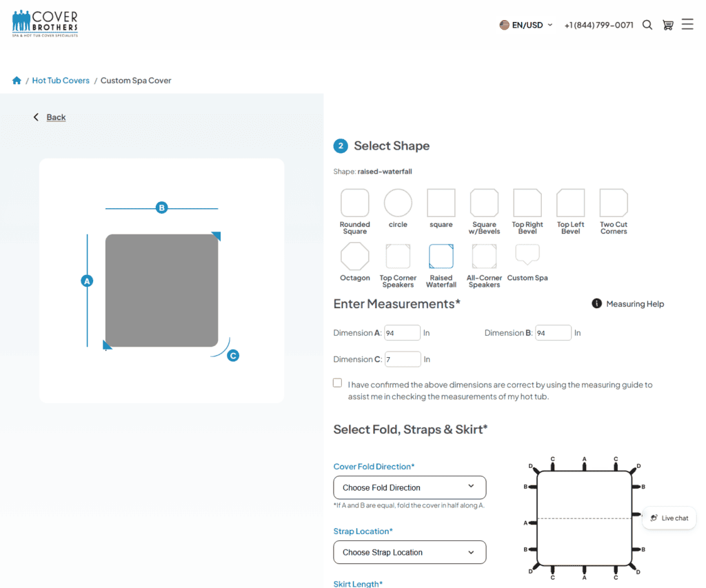Open the Choose Strap Location dropdown
The height and width of the screenshot is (588, 706).
[410, 552]
